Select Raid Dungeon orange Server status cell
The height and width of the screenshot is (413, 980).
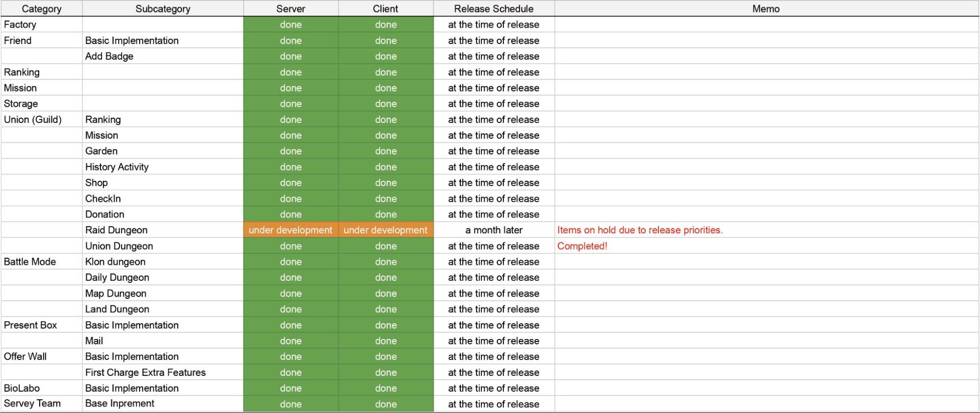[291, 230]
